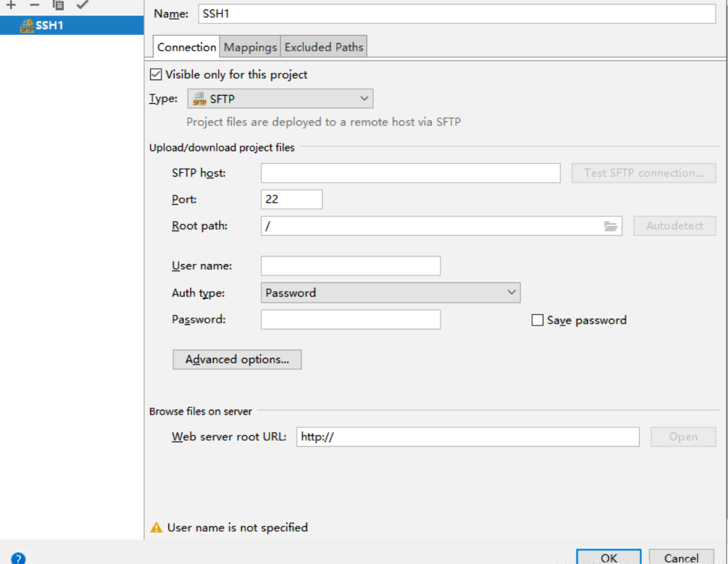Toggle Visible only for this project checkbox
The width and height of the screenshot is (728, 564).
[x=156, y=75]
